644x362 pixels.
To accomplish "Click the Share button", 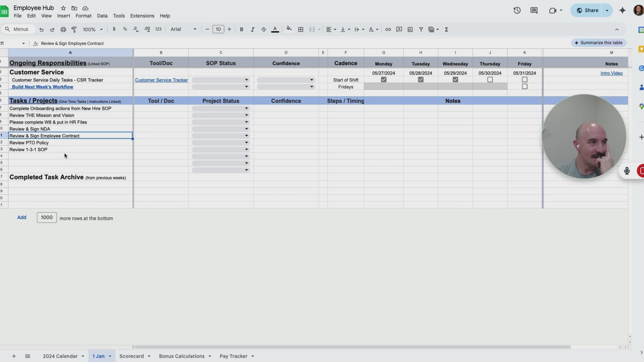I will click(588, 10).
